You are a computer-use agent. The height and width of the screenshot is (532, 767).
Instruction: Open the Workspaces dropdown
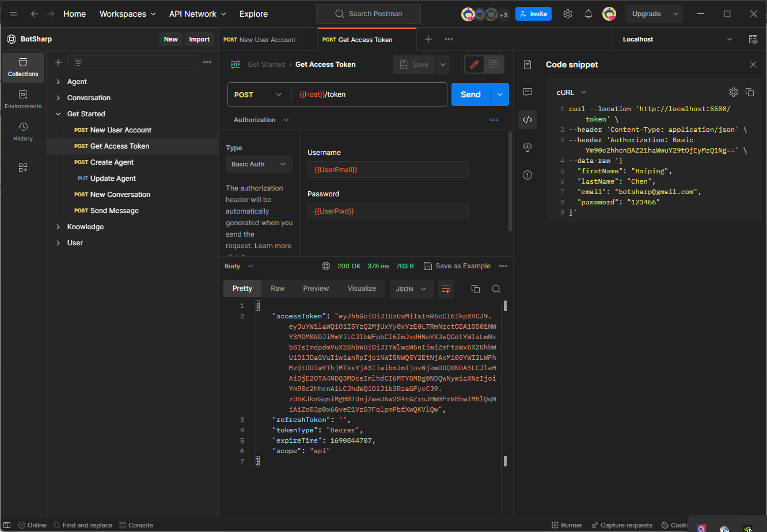[x=128, y=14]
